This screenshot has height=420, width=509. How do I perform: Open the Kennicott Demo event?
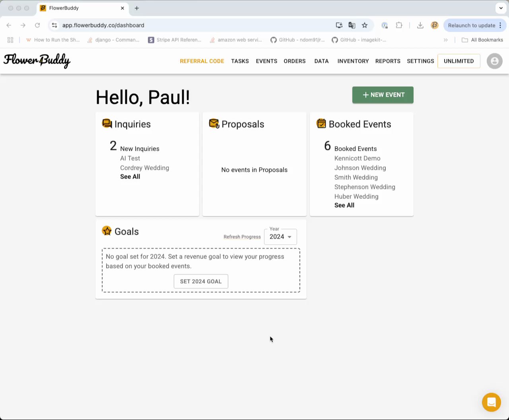(x=357, y=158)
